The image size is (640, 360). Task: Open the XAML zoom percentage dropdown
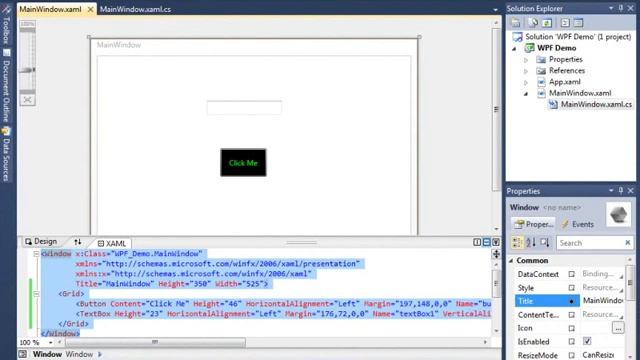(51, 342)
